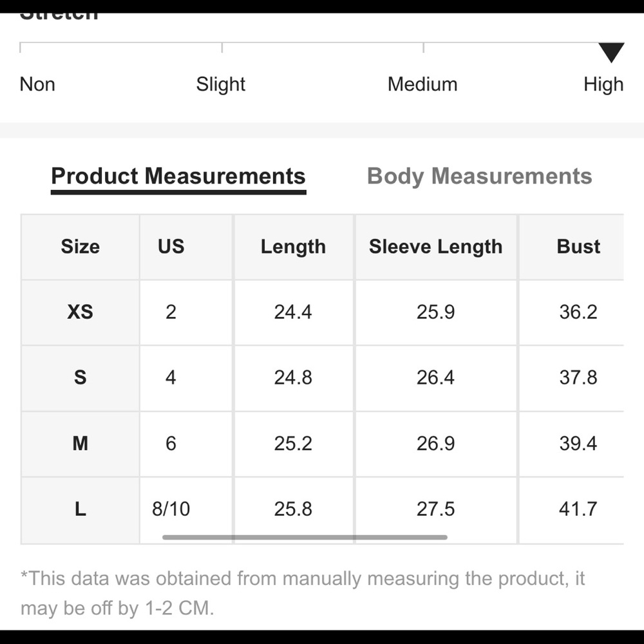Click the Size column header

pos(80,247)
